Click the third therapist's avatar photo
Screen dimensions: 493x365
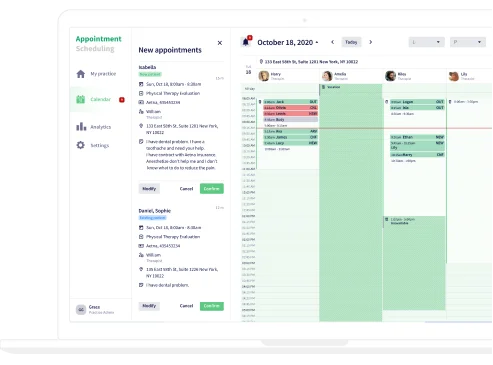tap(390, 76)
